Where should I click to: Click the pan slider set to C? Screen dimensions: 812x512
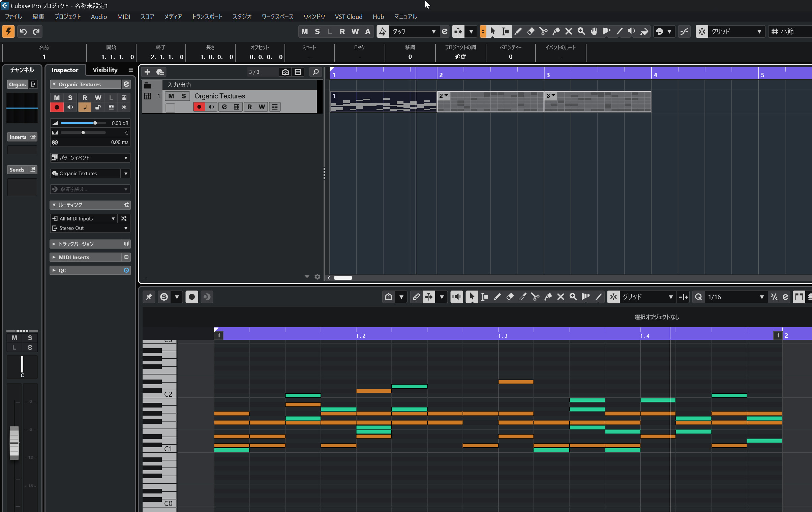(83, 132)
